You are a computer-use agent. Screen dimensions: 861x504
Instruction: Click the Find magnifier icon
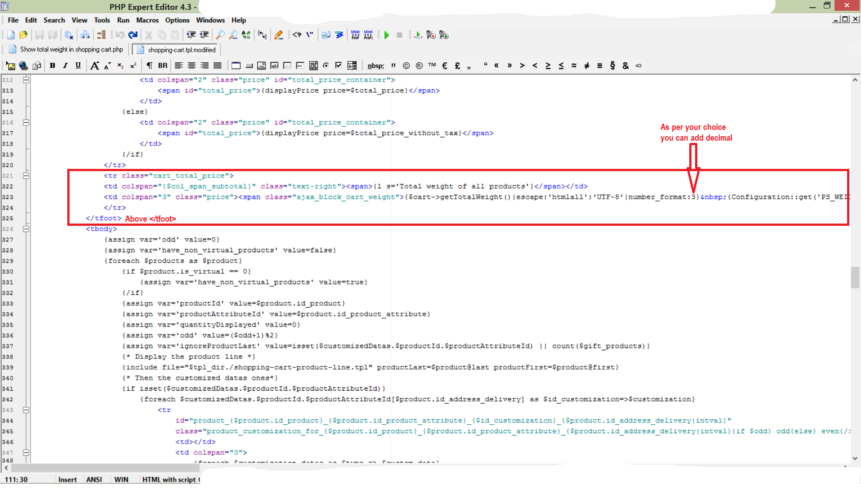click(x=220, y=35)
